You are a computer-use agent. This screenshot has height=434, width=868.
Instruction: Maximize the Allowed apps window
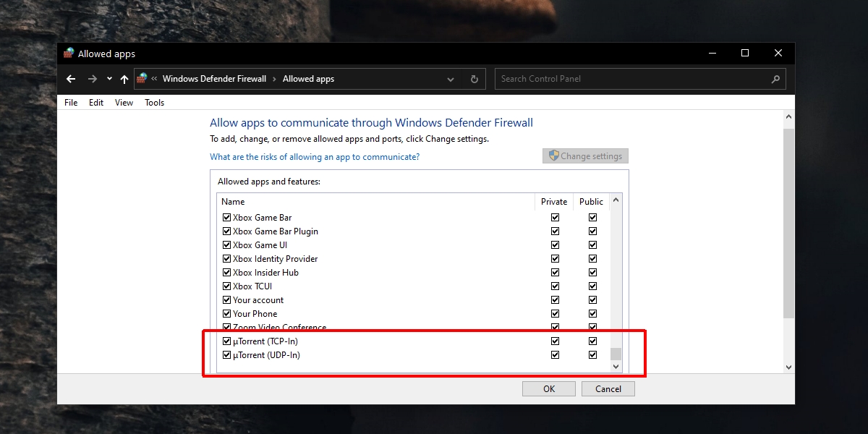(x=745, y=53)
